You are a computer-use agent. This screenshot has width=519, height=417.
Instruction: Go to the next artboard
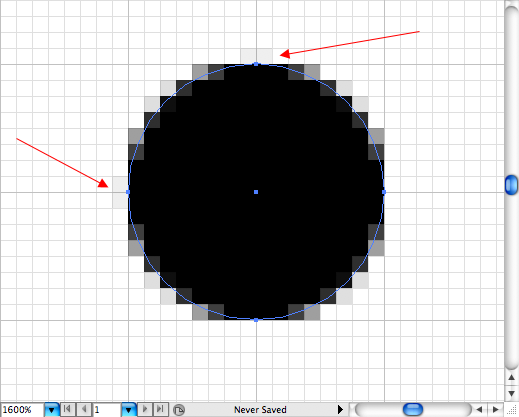[145, 409]
